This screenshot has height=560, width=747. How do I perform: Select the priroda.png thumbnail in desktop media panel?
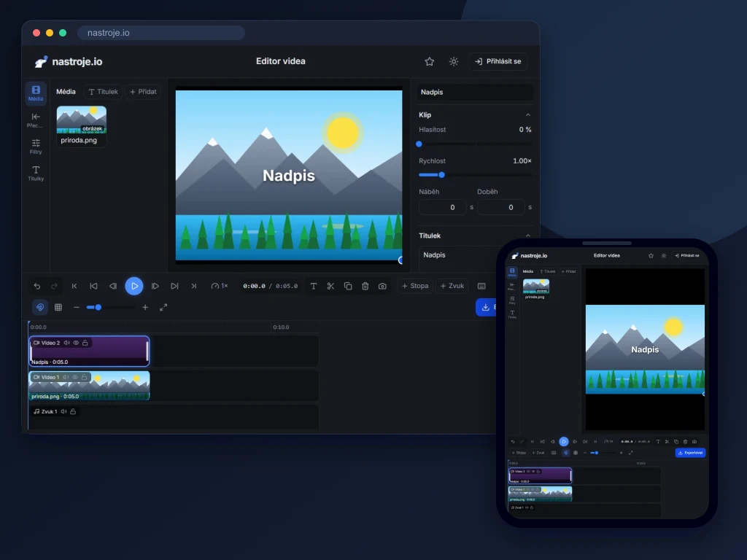[82, 120]
